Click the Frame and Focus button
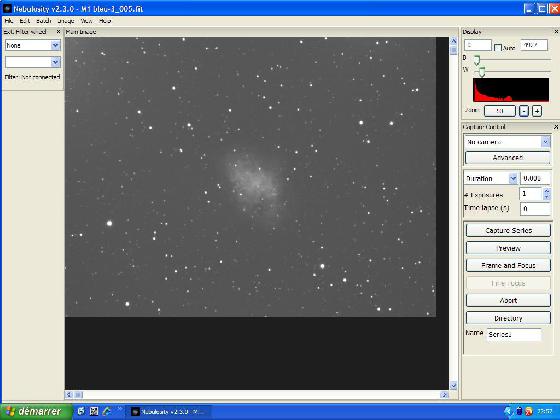Viewport: 560px width, 420px height. point(508,265)
